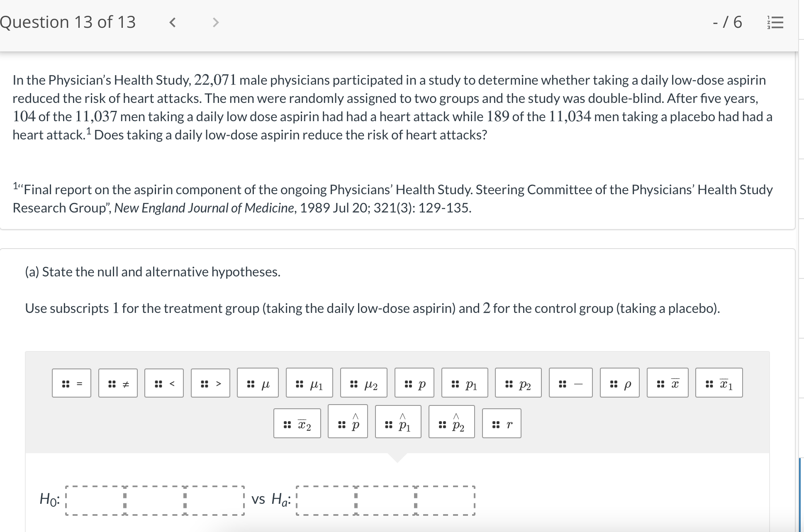Select the equals sign token
804x532 pixels.
click(71, 383)
